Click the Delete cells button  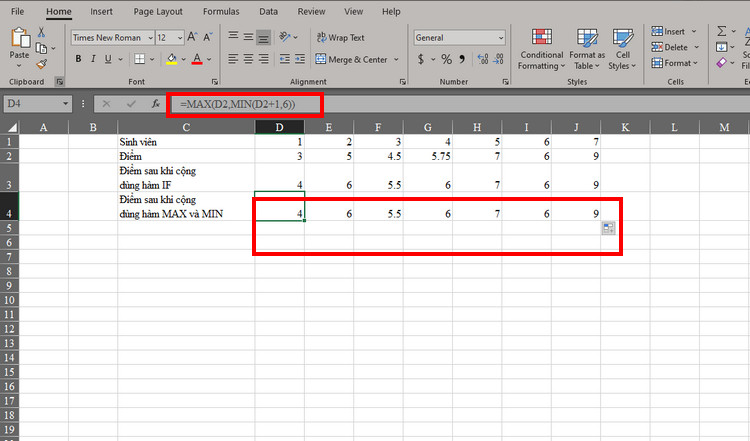tap(670, 47)
